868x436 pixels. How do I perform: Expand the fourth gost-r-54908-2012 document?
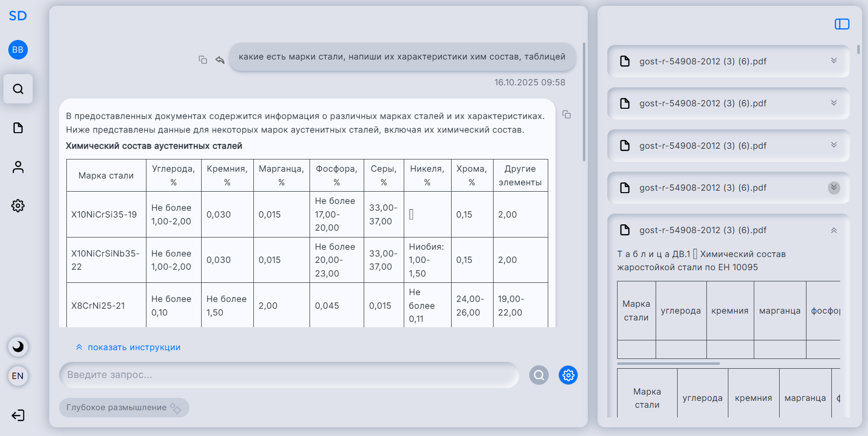(834, 188)
